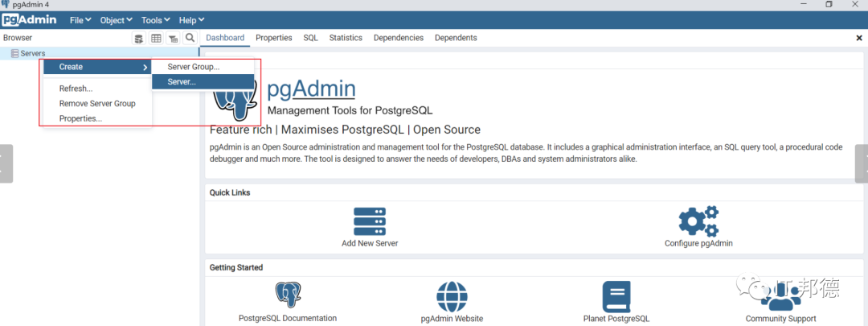This screenshot has height=326, width=868.
Task: Click the Add New Server link text
Action: tap(370, 243)
